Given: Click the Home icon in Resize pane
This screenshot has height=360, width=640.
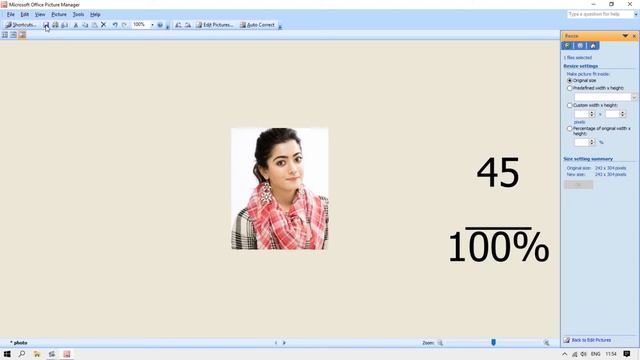Looking at the screenshot, I should 593,46.
